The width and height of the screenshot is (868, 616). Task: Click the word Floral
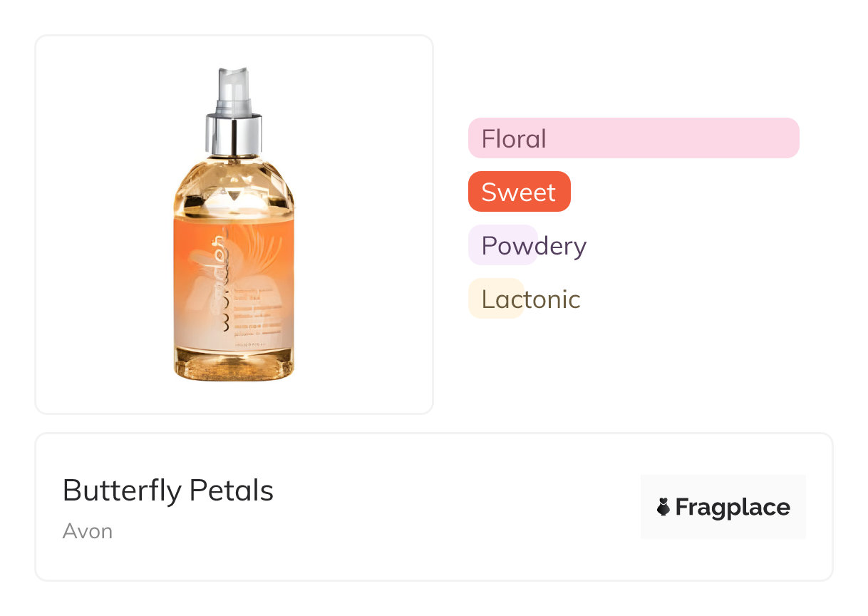click(514, 138)
